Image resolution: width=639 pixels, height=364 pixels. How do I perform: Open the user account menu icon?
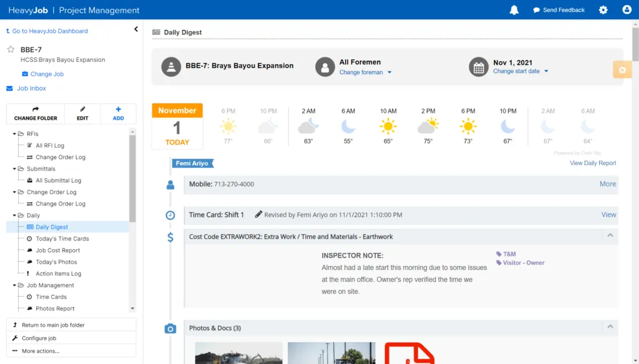point(627,9)
